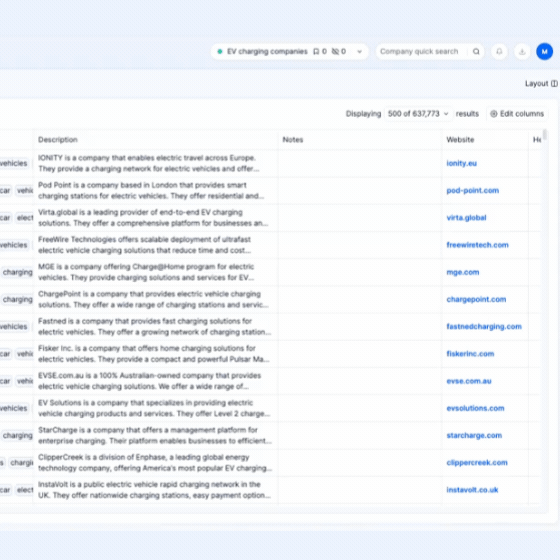This screenshot has height=560, width=560.
Task: Click the search magnifier icon
Action: tap(476, 51)
